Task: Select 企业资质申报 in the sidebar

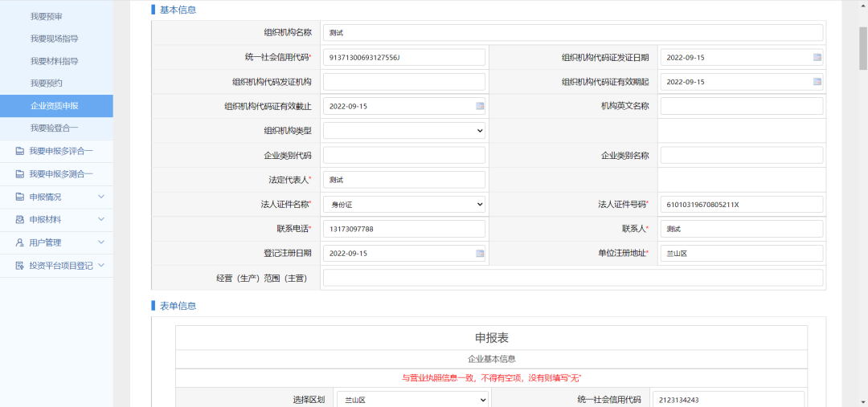Action: 55,106
